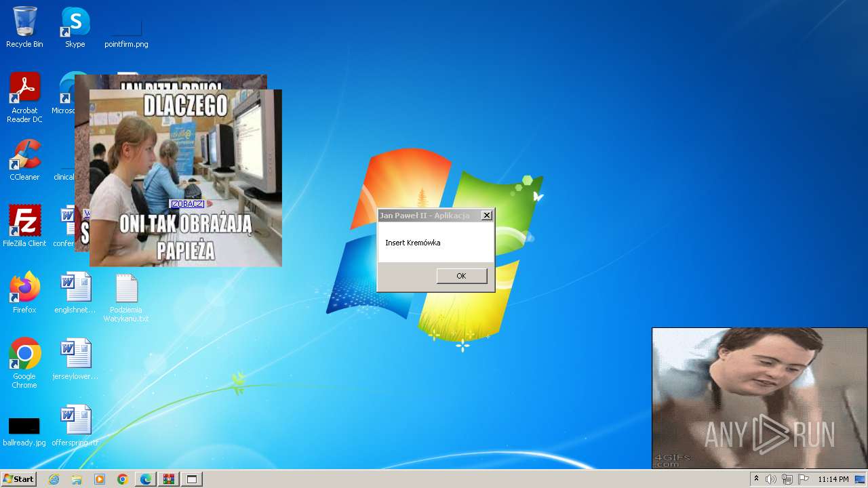Launch Firefox from the desktop icon
868x488 pixels.
coord(24,292)
